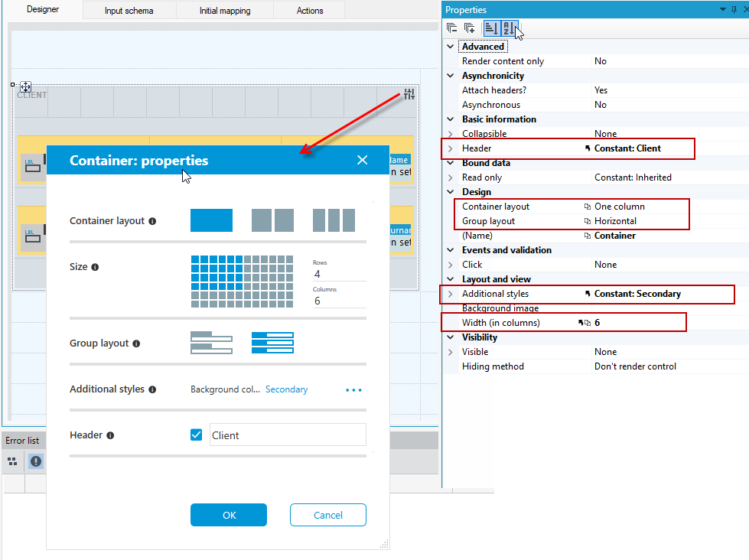Click the info icon beside Size

point(95,267)
